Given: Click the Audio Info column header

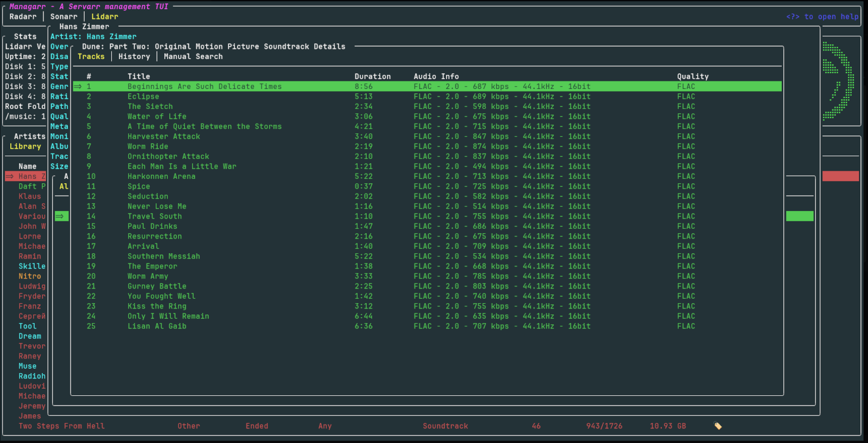Looking at the screenshot, I should pos(436,76).
